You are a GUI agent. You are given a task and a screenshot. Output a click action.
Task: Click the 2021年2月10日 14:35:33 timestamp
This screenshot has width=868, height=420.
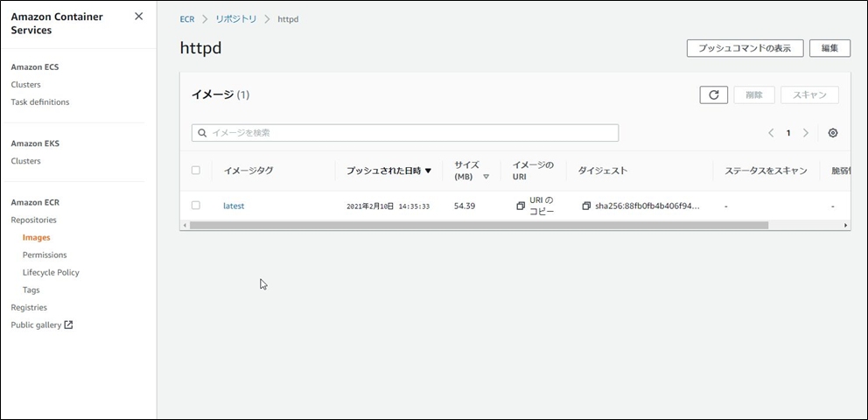388,206
